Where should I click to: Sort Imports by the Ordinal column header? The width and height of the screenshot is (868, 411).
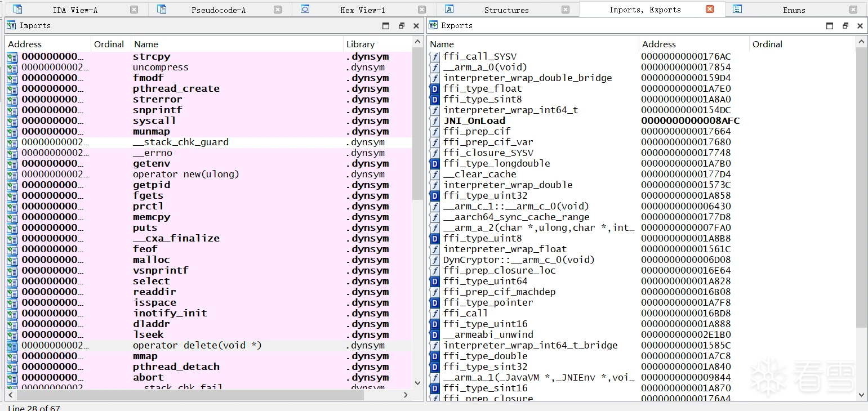(x=110, y=44)
